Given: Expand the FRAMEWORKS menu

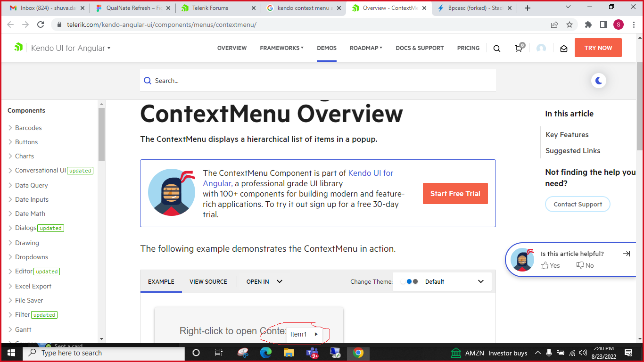Looking at the screenshot, I should tap(281, 48).
